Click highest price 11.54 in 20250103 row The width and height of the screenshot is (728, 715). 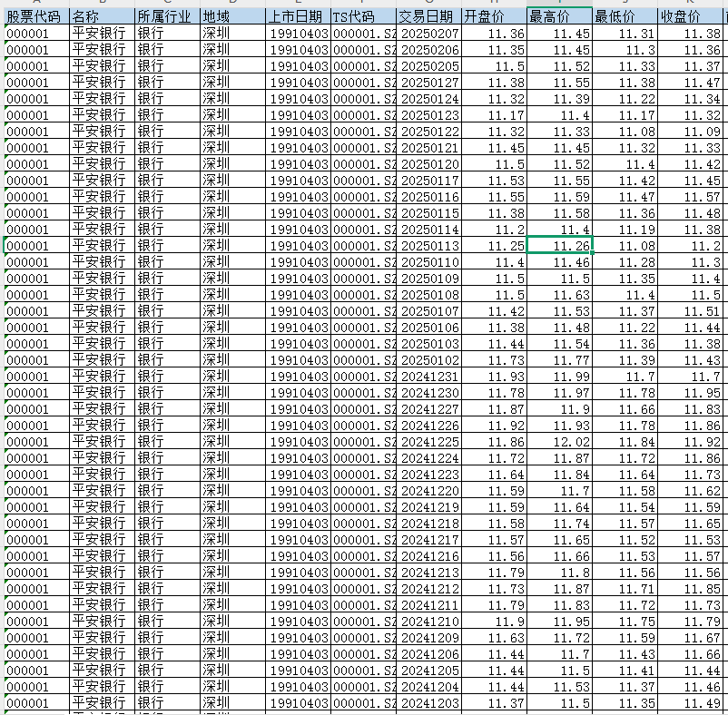click(560, 344)
